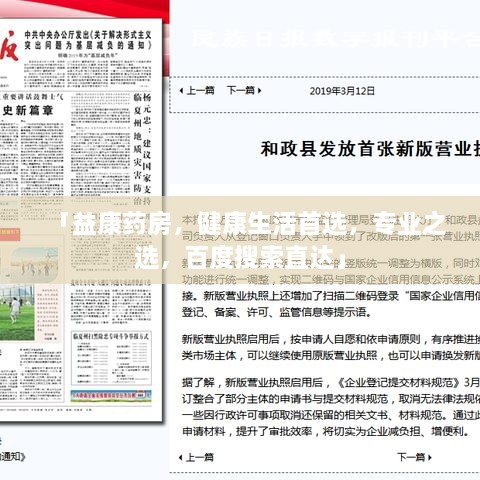The width and height of the screenshot is (480, 480).
Task: Click the colorful banner ad at page bottom
Action: (111, 395)
